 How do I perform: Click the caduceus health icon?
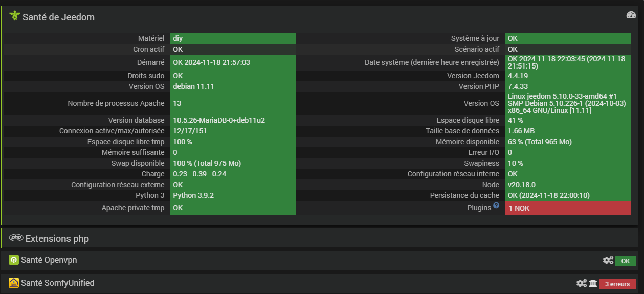click(x=14, y=16)
